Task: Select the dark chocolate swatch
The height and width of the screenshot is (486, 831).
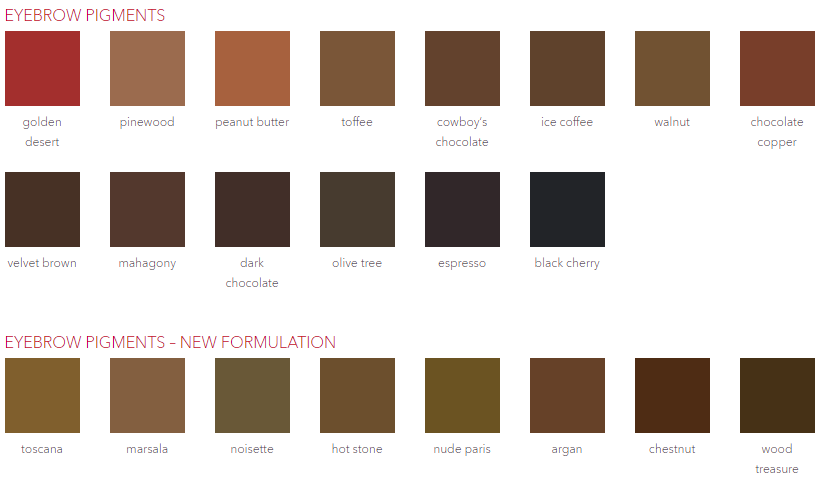Action: [252, 209]
